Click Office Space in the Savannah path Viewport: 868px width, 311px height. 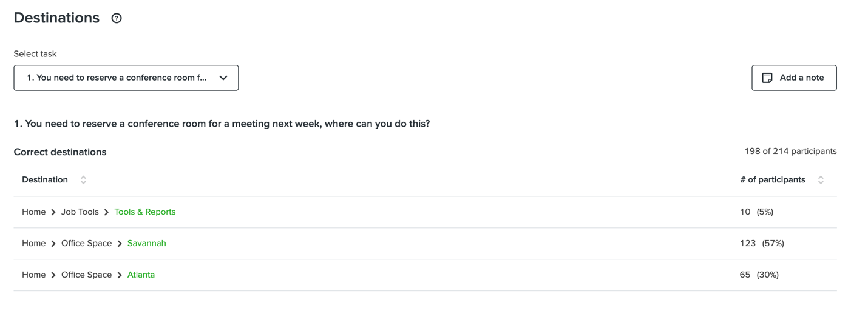point(86,244)
